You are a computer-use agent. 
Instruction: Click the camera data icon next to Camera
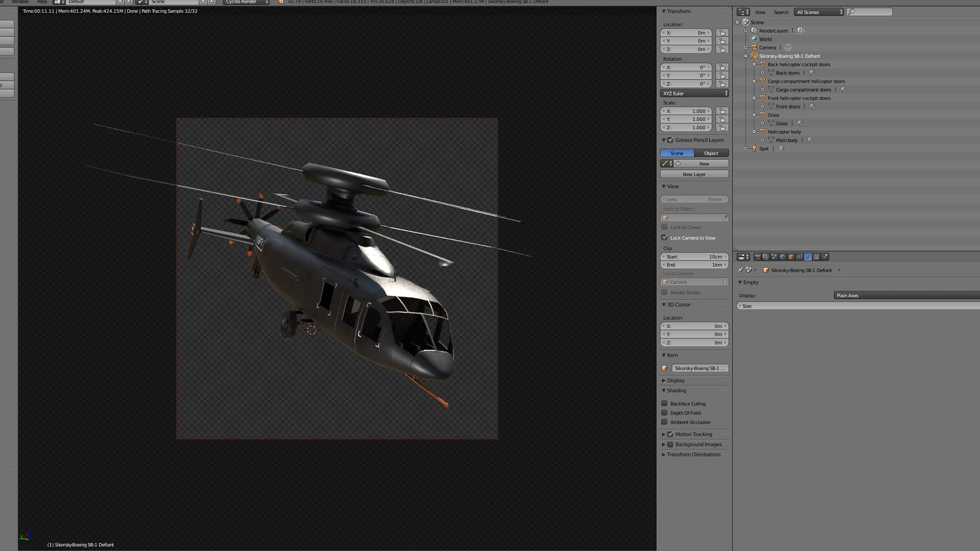(x=789, y=47)
